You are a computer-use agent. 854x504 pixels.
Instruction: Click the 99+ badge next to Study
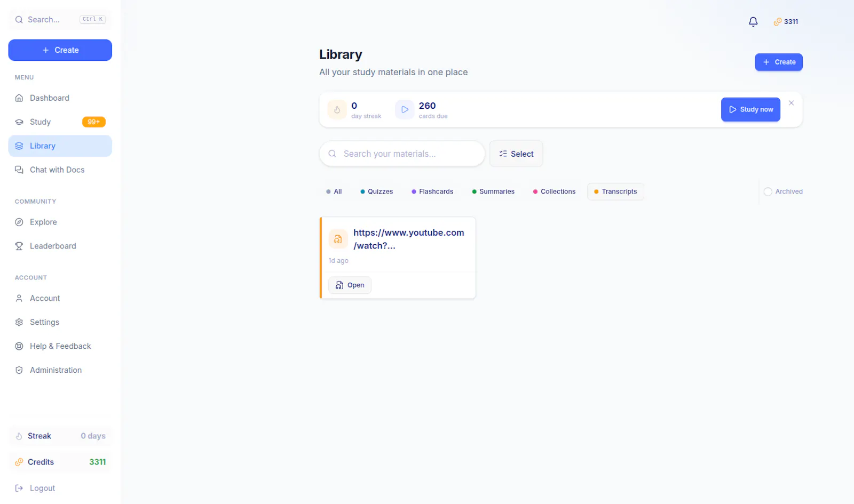94,122
